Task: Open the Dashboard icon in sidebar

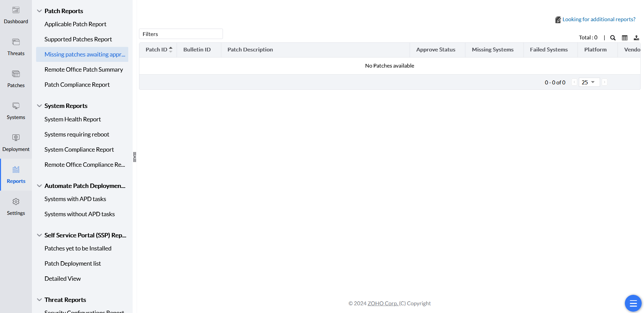Action: pyautogui.click(x=16, y=10)
